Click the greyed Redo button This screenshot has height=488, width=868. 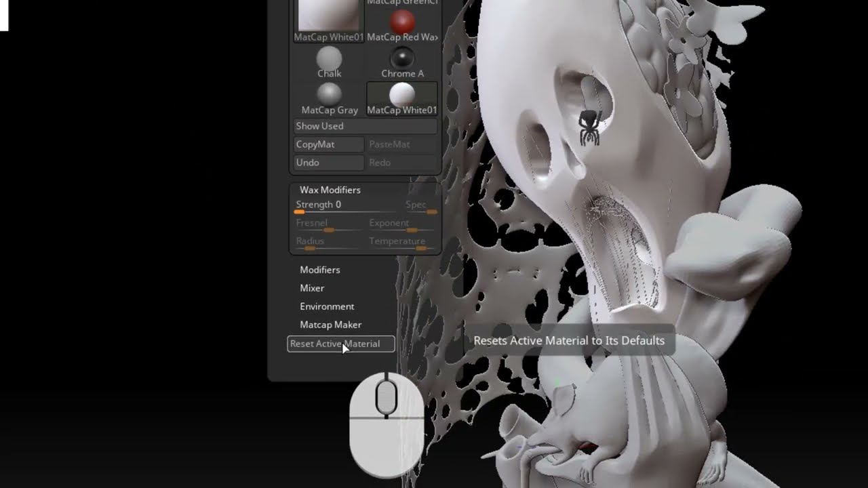coord(402,163)
